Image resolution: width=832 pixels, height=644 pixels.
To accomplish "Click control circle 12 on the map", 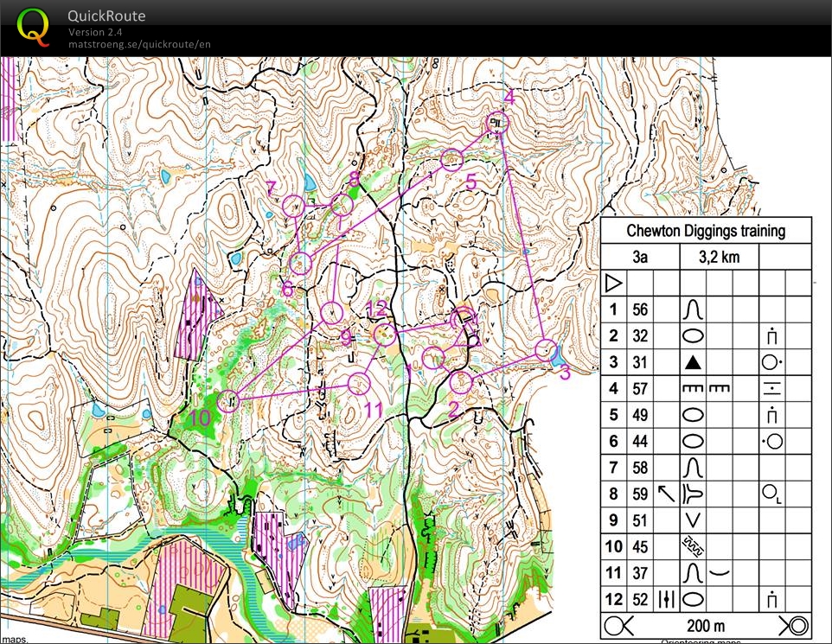I will [x=385, y=333].
